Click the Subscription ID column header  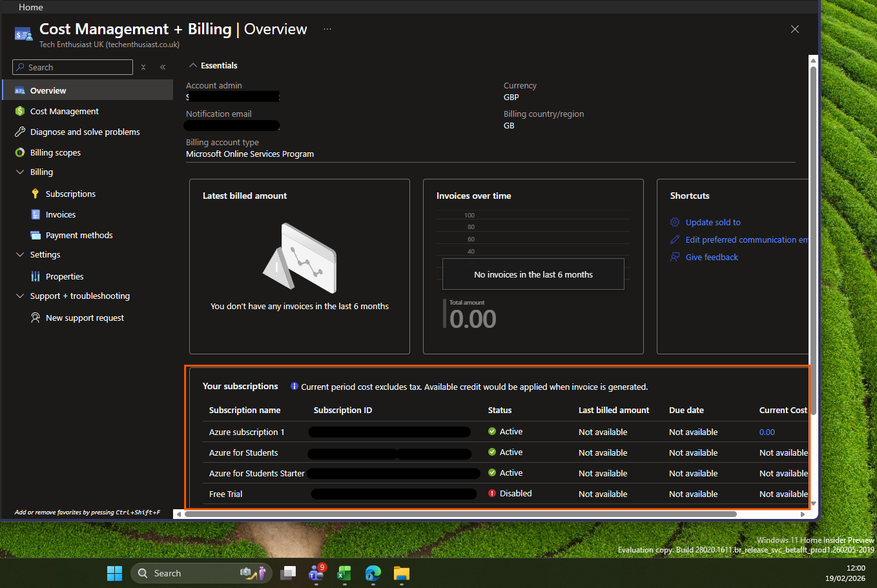pyautogui.click(x=343, y=410)
